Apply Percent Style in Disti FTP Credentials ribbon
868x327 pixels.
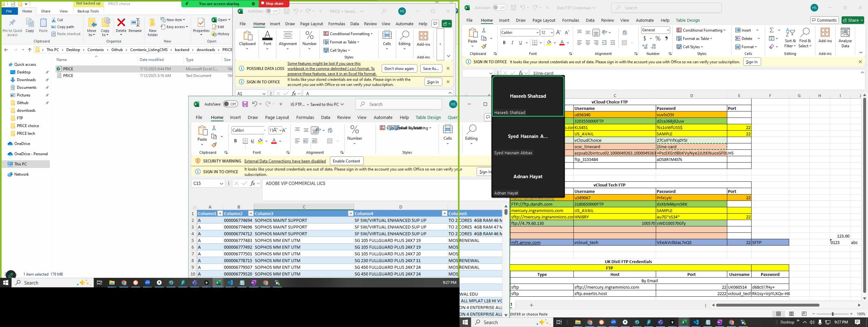[x=658, y=38]
